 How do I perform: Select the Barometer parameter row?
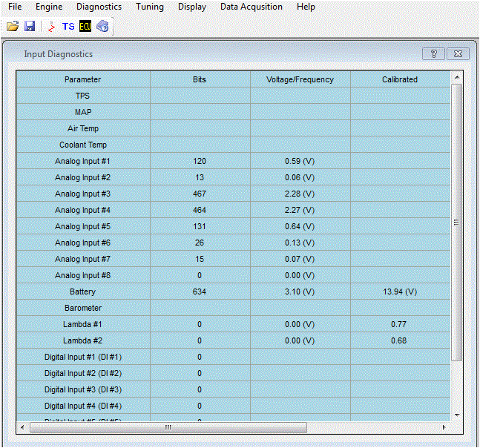(x=233, y=308)
